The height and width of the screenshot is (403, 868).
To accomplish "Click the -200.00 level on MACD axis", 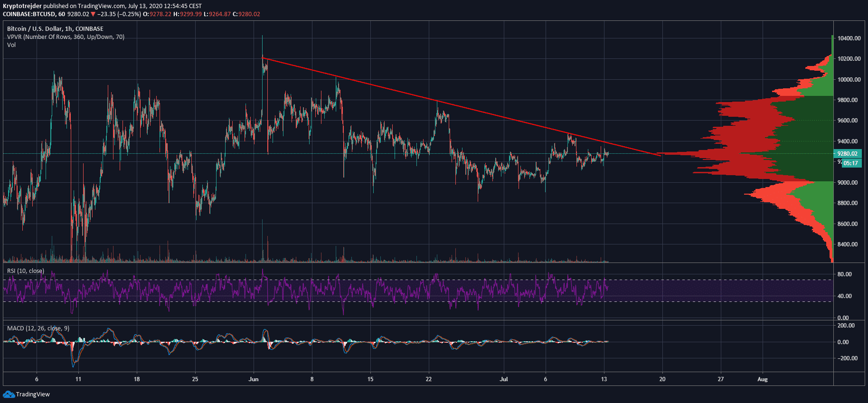I will pos(846,358).
